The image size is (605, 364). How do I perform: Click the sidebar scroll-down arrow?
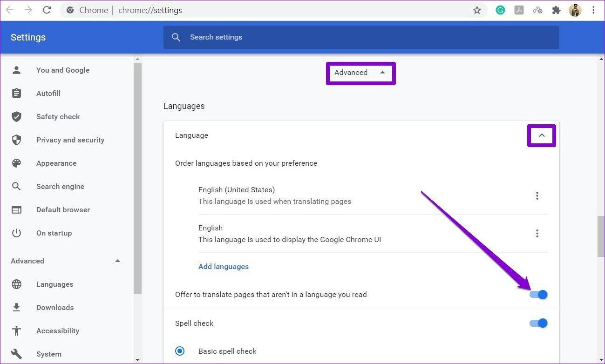point(137,360)
